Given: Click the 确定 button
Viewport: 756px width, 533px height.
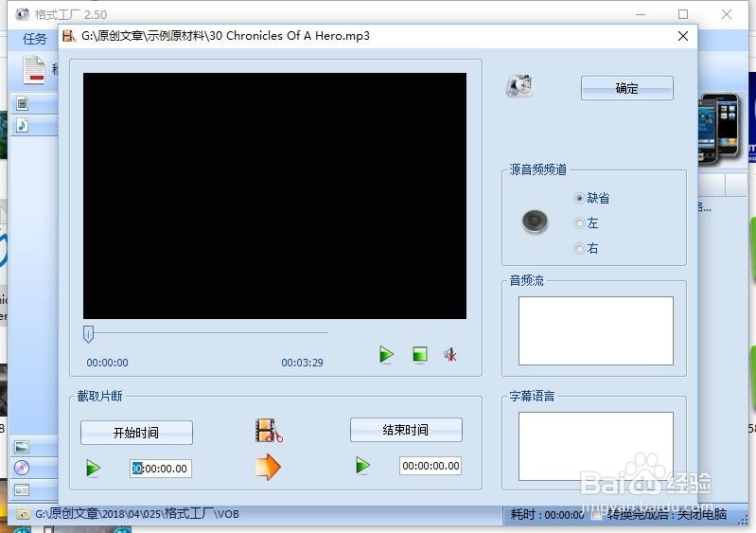Looking at the screenshot, I should tap(626, 88).
